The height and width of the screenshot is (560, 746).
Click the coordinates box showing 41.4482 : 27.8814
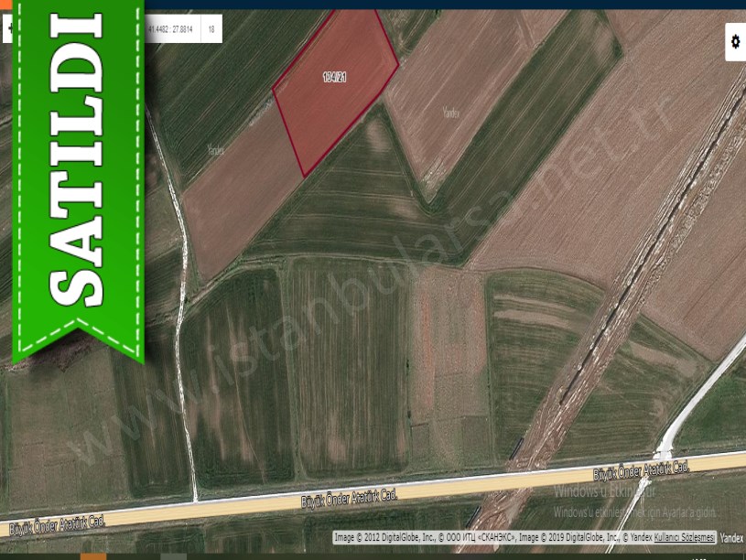(170, 29)
